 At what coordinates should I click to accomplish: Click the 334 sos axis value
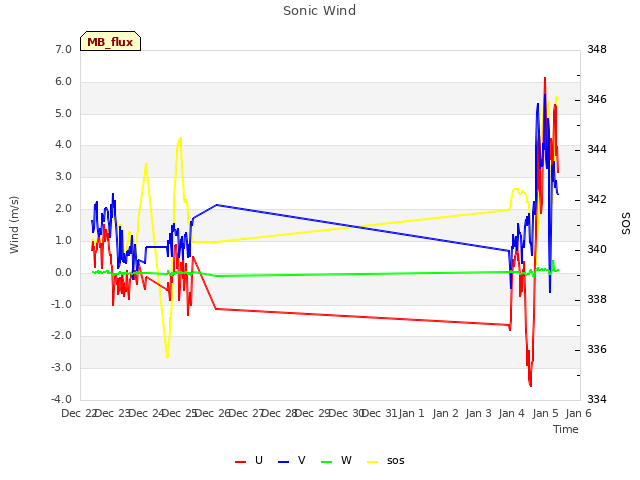597,400
